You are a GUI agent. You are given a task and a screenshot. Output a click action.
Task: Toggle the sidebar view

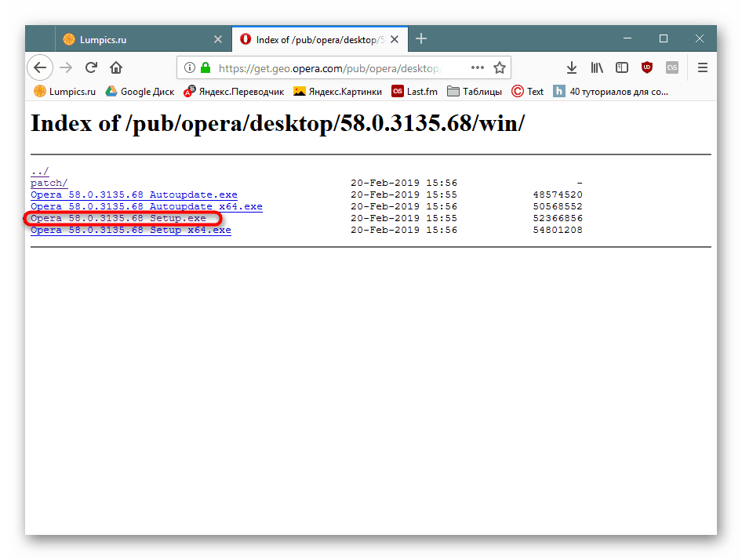pyautogui.click(x=622, y=67)
